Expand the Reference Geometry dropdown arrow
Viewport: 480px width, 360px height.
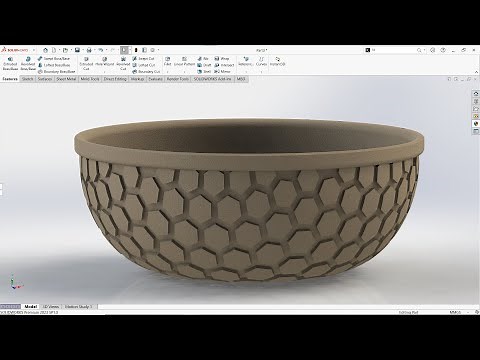click(x=246, y=71)
